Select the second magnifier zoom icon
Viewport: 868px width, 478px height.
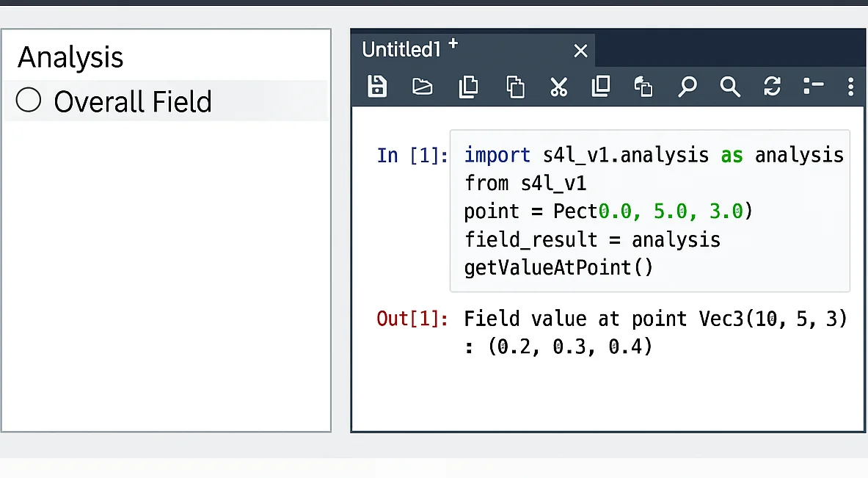point(730,87)
